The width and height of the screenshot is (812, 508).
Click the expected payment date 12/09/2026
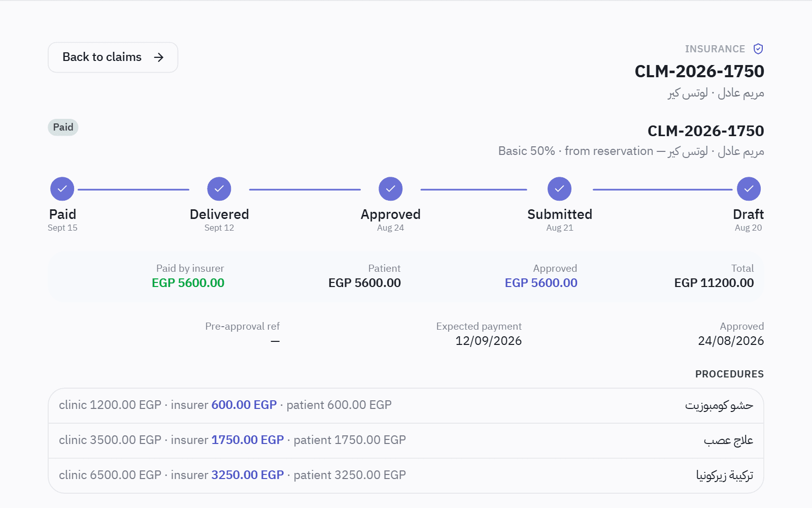click(489, 341)
